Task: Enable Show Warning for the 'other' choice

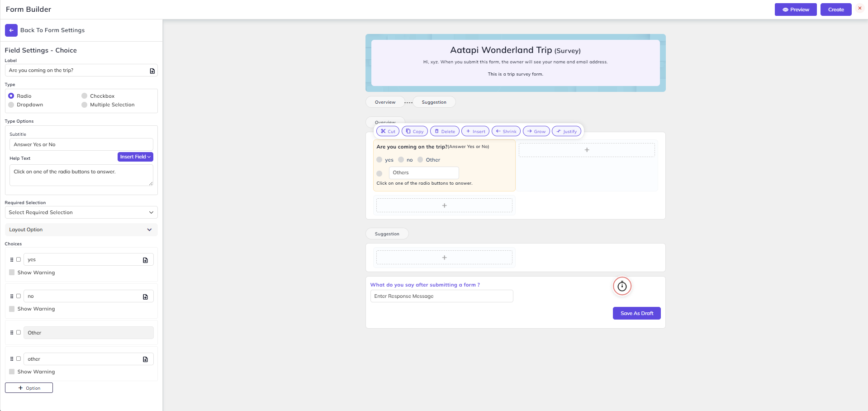Action: click(12, 372)
